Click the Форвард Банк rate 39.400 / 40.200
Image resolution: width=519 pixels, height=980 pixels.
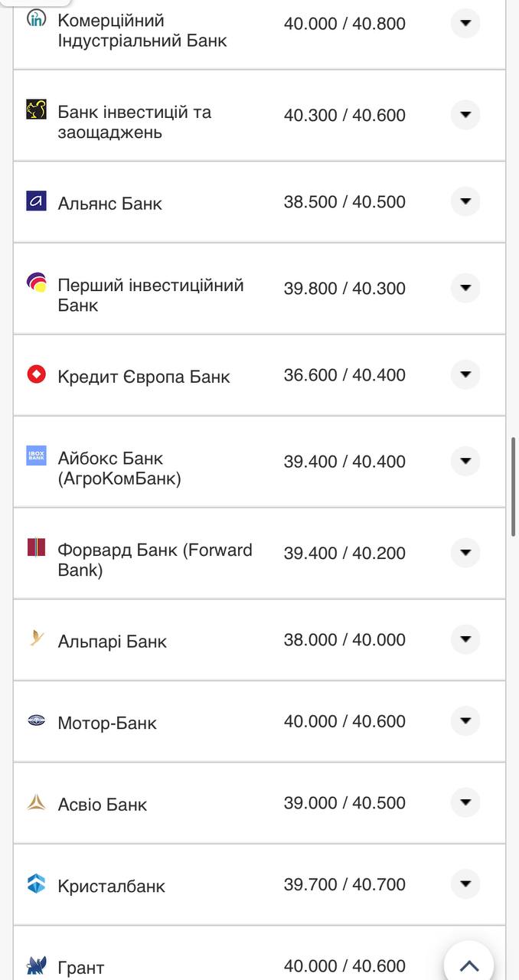[x=344, y=553]
